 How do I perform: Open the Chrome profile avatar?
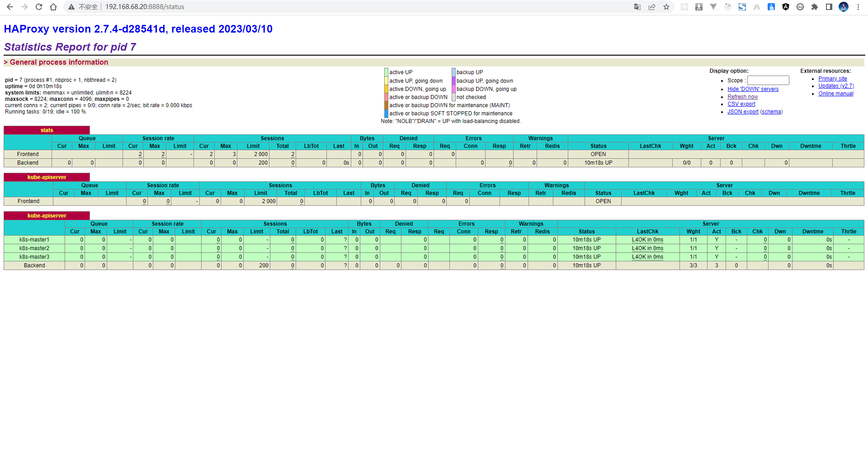(844, 7)
